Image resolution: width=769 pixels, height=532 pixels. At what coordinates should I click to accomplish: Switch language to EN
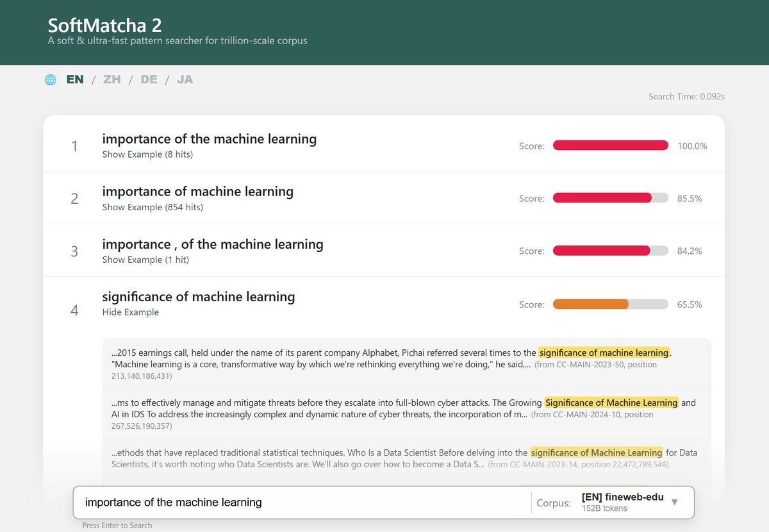[75, 79]
